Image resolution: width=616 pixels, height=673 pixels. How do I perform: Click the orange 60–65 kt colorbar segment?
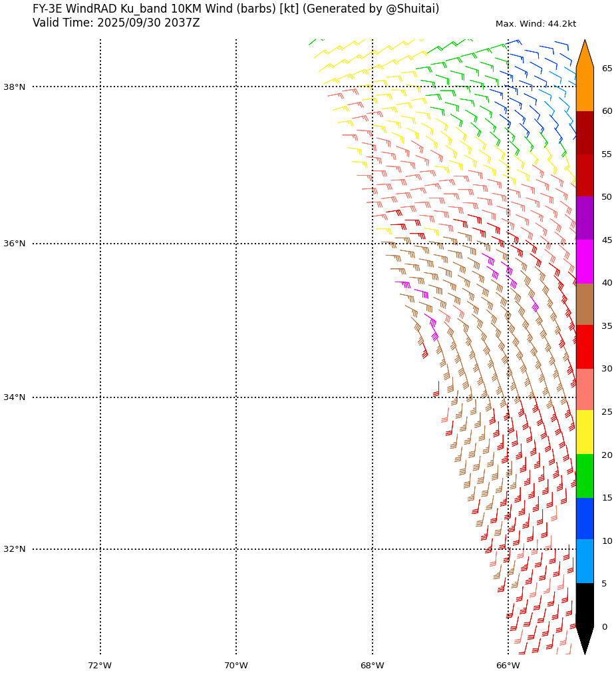click(584, 89)
